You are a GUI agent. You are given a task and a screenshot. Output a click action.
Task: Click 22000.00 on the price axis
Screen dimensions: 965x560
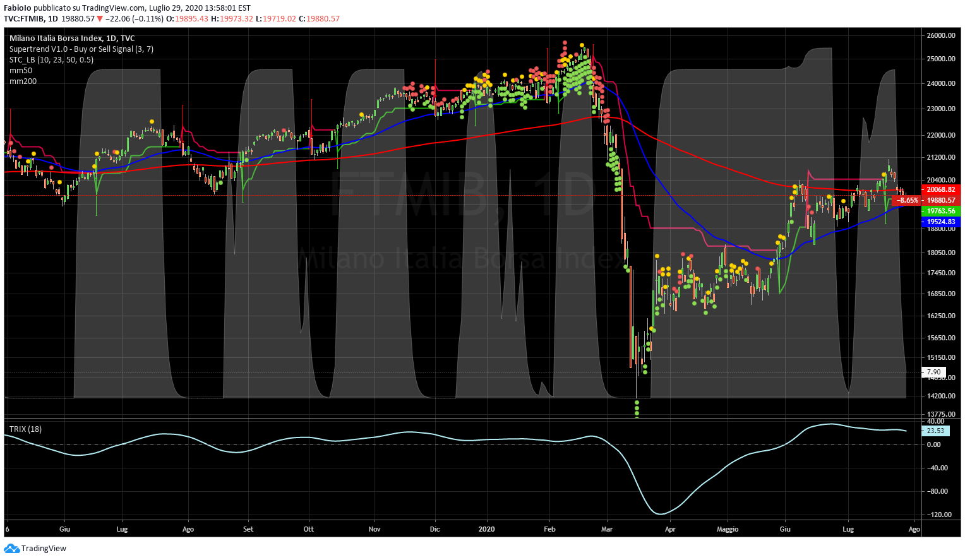pyautogui.click(x=941, y=135)
